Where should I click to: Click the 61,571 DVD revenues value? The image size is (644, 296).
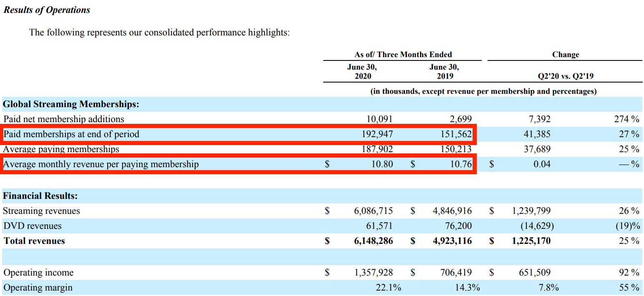[x=380, y=226]
